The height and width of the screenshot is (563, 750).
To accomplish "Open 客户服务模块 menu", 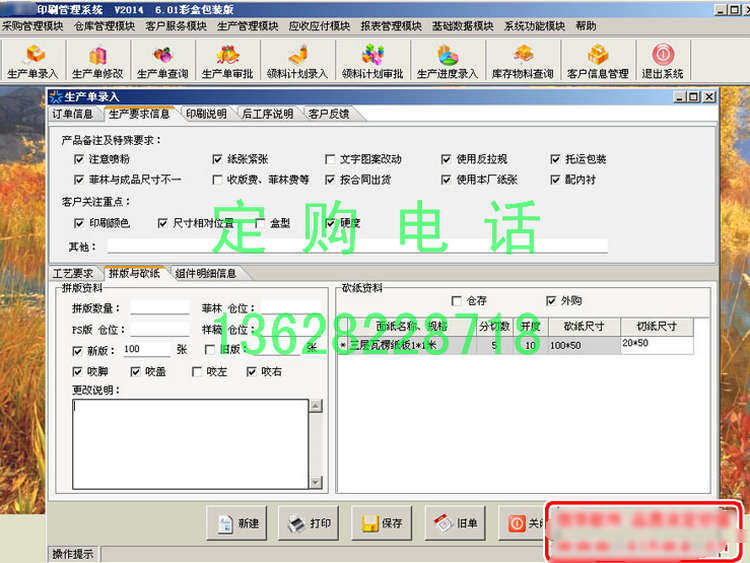I will click(176, 26).
